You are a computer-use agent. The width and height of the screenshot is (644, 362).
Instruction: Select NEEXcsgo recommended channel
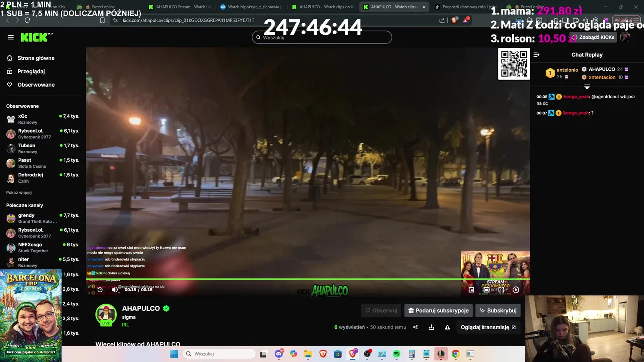coord(42,247)
